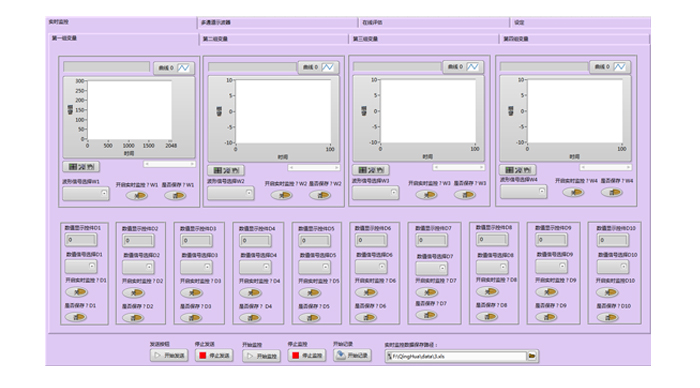Click horizontal scrollbar under W2 graph

(x=314, y=167)
